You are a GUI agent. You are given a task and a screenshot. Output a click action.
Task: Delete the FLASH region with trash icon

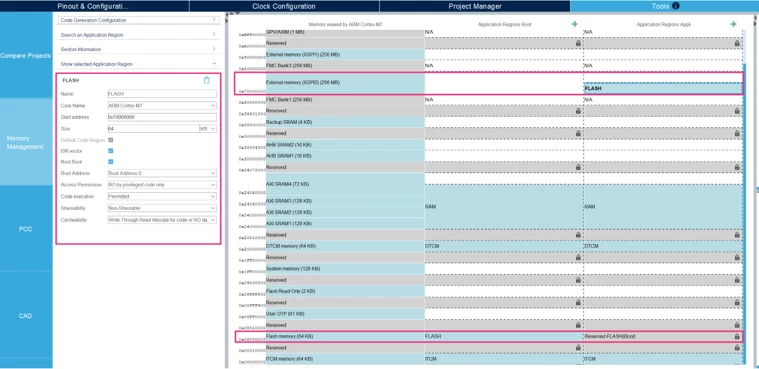click(207, 80)
